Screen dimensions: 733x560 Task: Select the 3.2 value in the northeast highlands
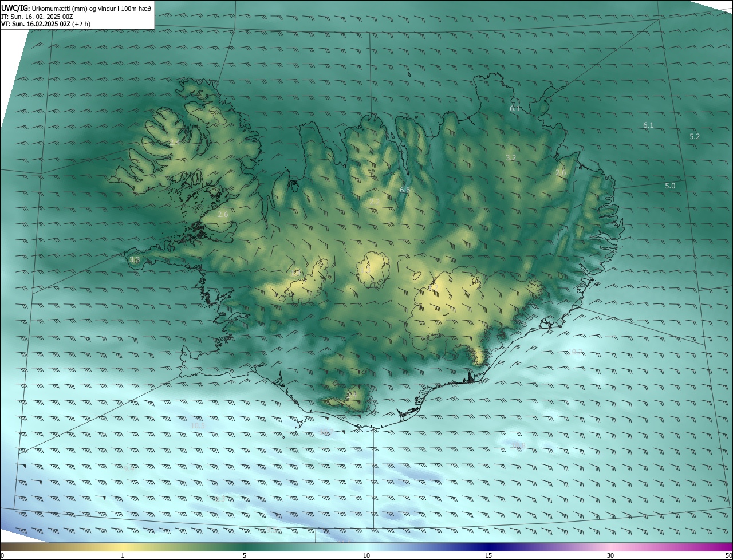coord(511,157)
